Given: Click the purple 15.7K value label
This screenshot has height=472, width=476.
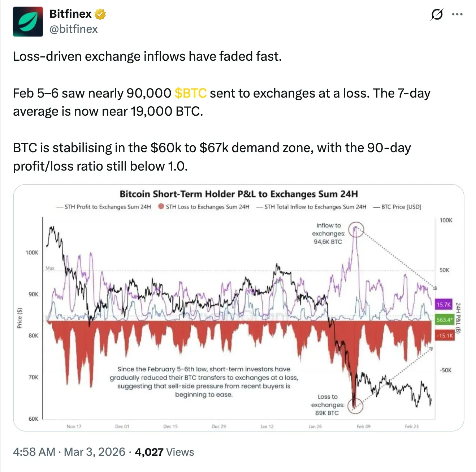Looking at the screenshot, I should click(x=444, y=305).
